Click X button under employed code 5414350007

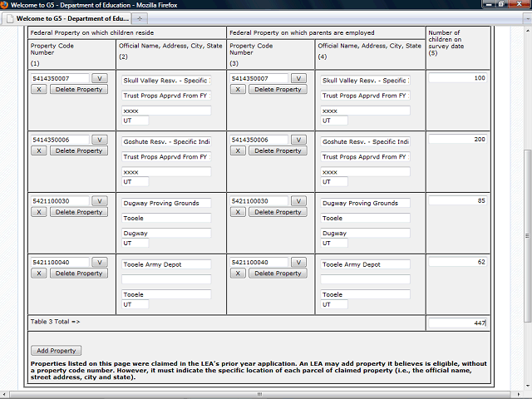click(x=238, y=90)
